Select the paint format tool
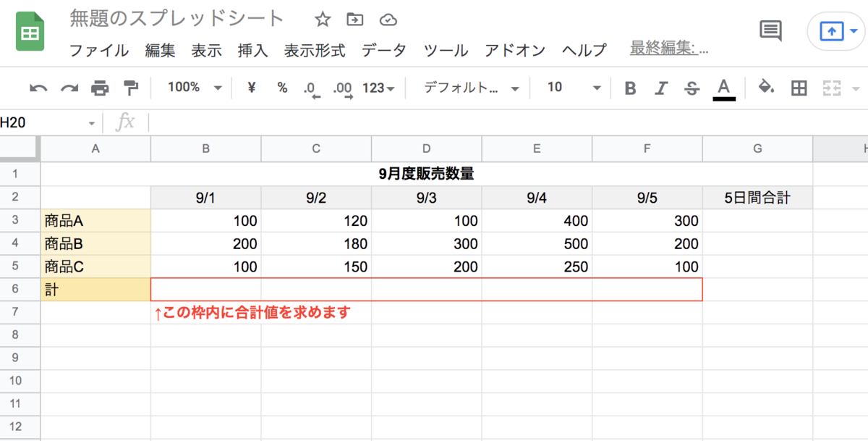Viewport: 868px width, 441px height. click(x=130, y=88)
